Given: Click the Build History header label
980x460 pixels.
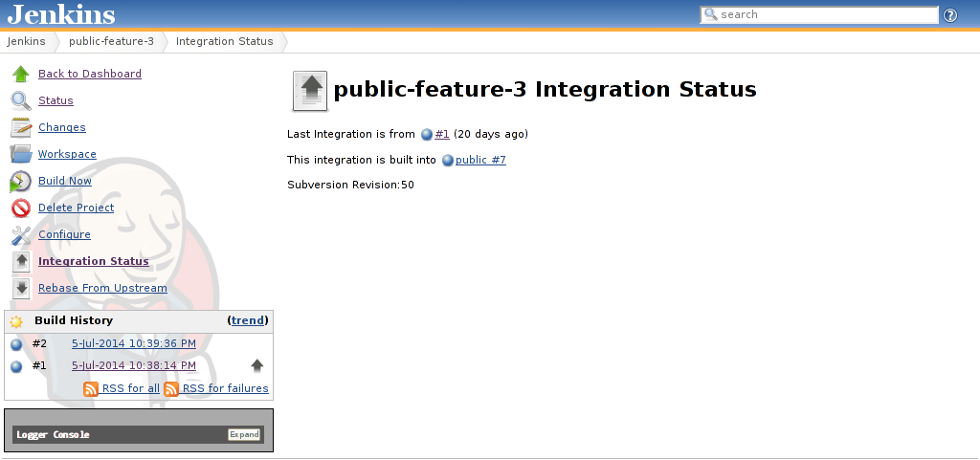Looking at the screenshot, I should coord(74,320).
